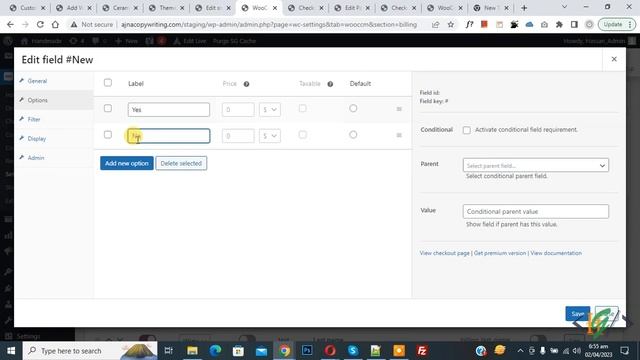Go to the Display tab

(x=37, y=138)
